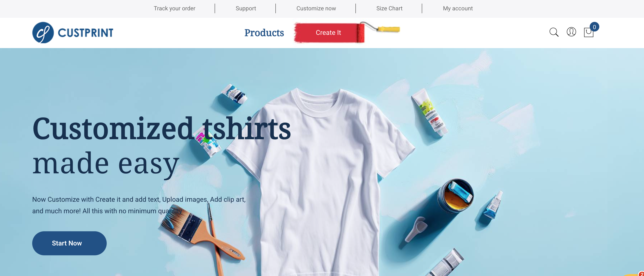View the Size Chart
Image resolution: width=644 pixels, height=276 pixels.
389,8
